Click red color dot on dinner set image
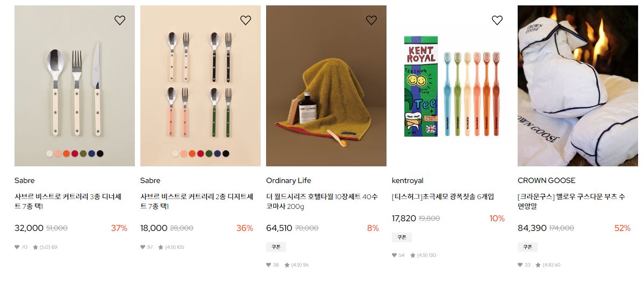The height and width of the screenshot is (288, 644). pyautogui.click(x=75, y=153)
